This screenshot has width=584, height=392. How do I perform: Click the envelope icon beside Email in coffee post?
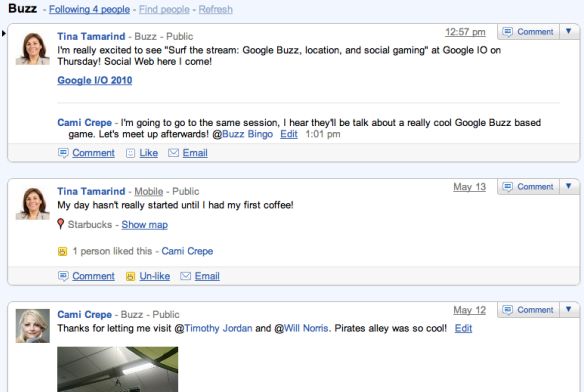coord(185,276)
